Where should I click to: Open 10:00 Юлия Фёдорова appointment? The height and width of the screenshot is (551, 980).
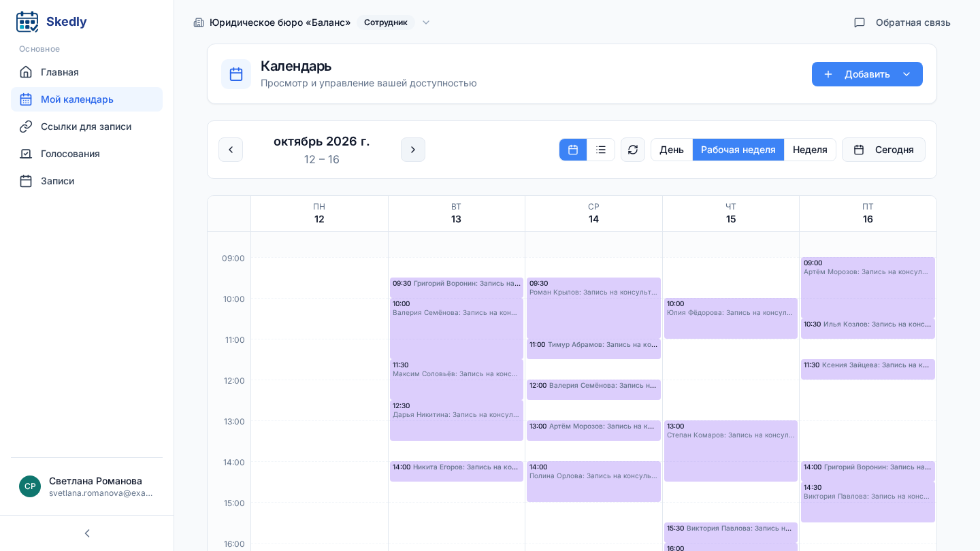click(731, 318)
